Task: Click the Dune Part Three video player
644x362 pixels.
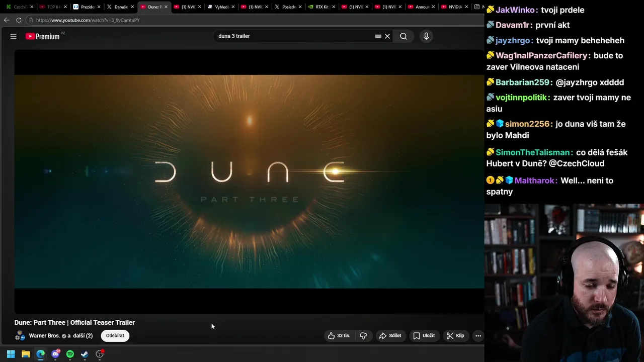Action: [249, 182]
